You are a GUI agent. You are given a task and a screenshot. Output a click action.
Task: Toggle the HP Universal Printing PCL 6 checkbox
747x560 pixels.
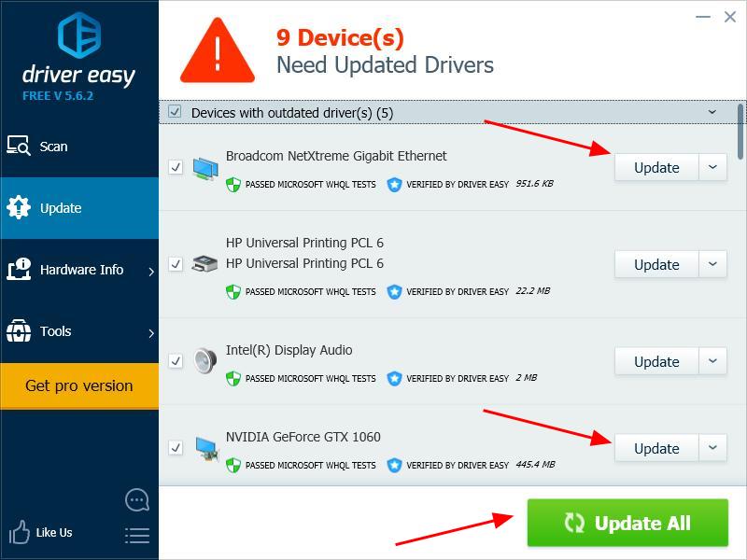176,264
